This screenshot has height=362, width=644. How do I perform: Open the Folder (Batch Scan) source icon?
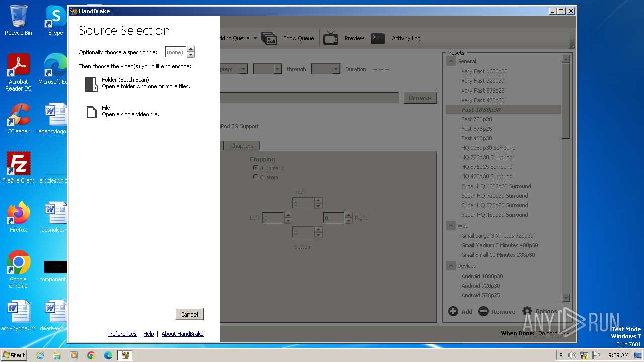pyautogui.click(x=91, y=84)
